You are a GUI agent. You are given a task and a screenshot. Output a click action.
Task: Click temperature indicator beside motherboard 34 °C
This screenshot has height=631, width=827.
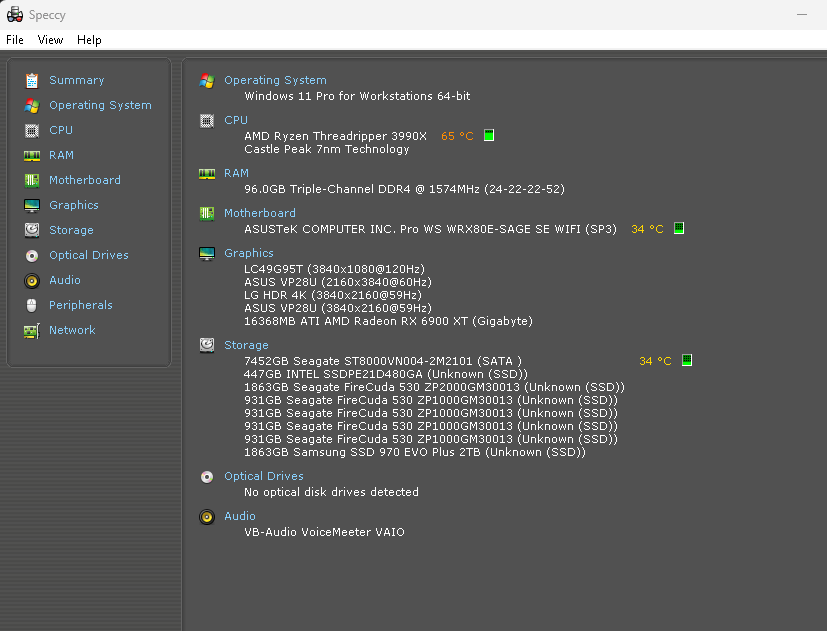(679, 228)
